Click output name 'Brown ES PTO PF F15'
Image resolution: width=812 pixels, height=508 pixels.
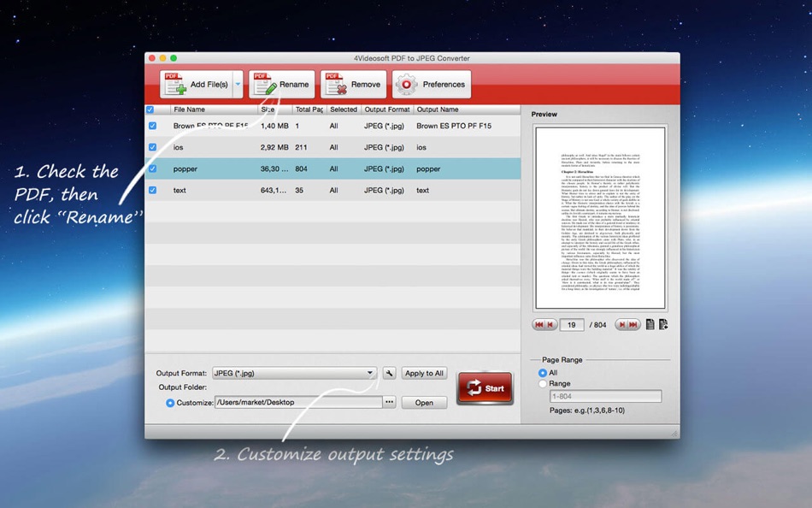(x=454, y=126)
